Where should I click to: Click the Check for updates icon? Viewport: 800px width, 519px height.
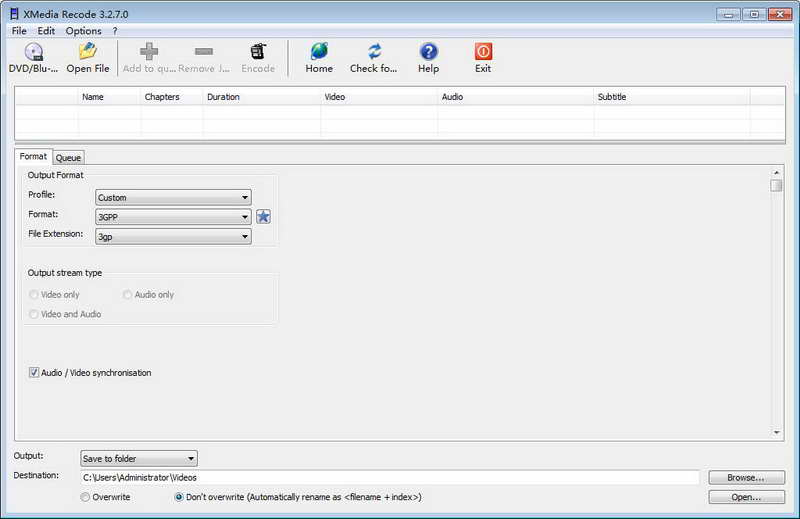[374, 52]
